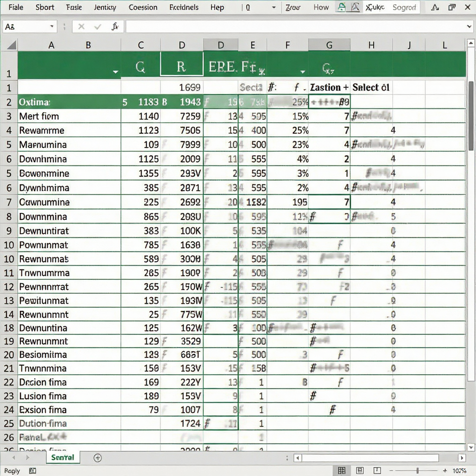Click the horizontal scrollbar right arrow
This screenshot has height=476, width=476.
tap(462, 458)
